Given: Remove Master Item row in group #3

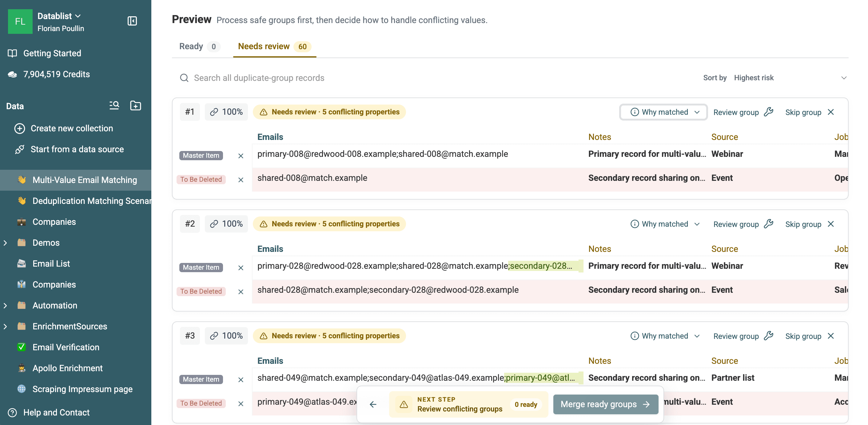Looking at the screenshot, I should [x=241, y=379].
